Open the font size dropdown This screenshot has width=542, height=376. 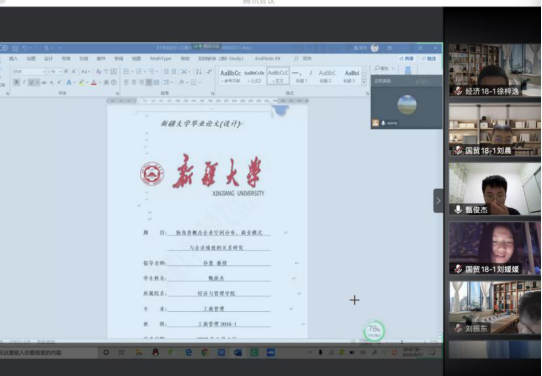point(55,72)
